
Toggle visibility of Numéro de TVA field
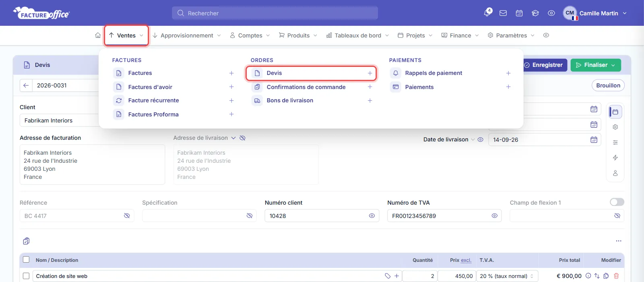coord(495,216)
